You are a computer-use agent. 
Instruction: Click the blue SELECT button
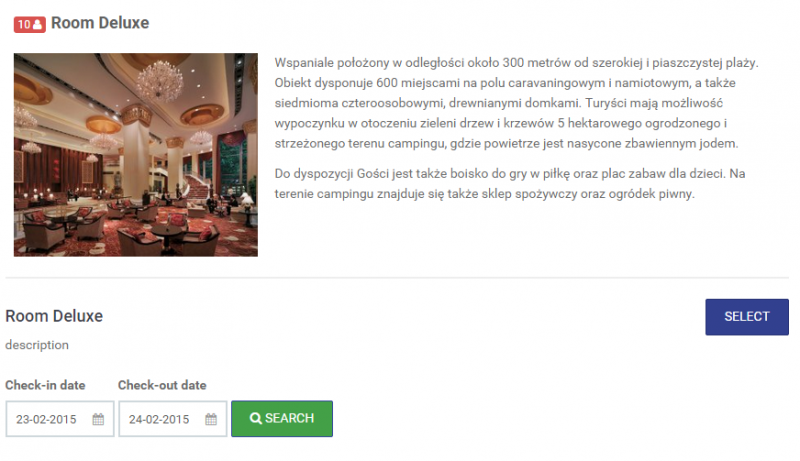[x=747, y=317]
